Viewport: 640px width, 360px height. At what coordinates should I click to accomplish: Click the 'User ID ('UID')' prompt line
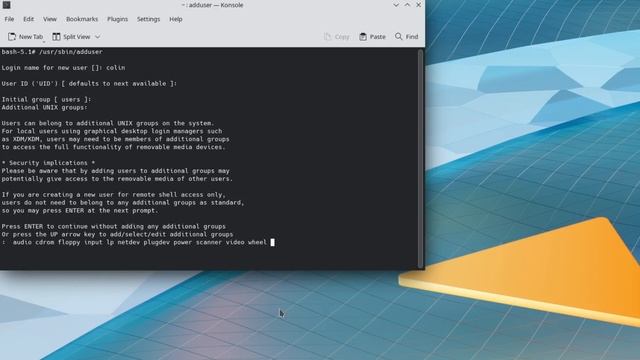click(x=89, y=84)
